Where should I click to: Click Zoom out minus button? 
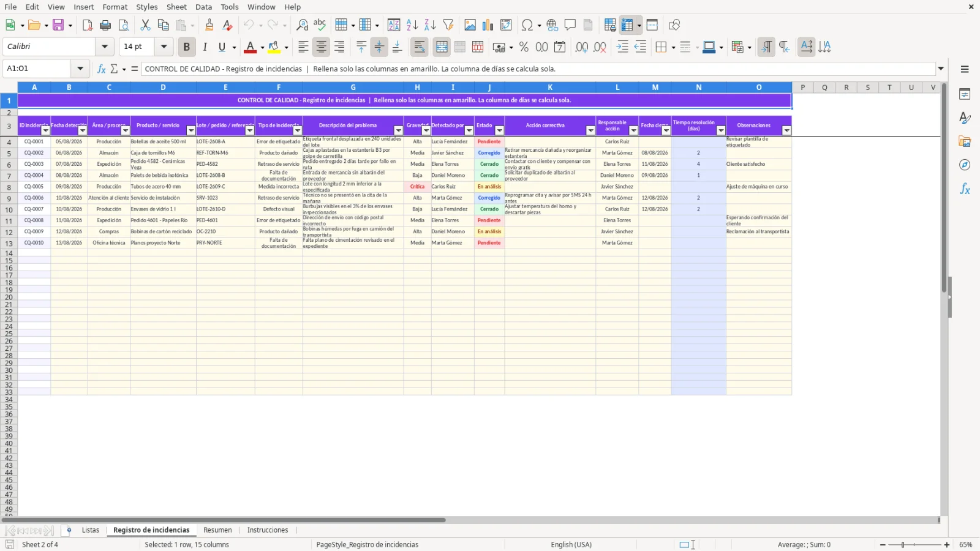pos(883,545)
